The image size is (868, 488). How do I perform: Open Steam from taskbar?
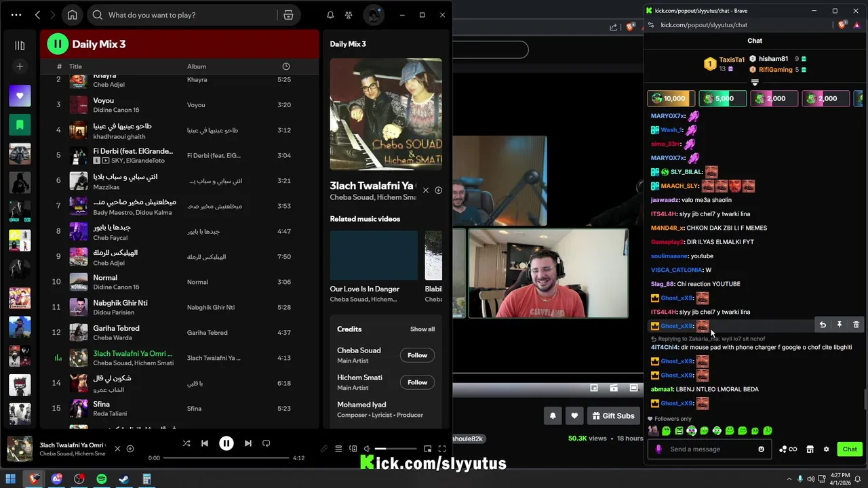[x=124, y=479]
